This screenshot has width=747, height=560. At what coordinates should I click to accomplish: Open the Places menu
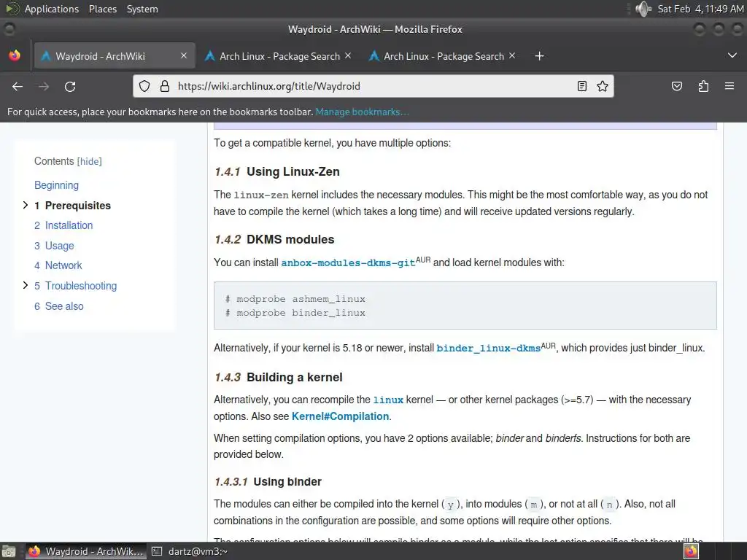pos(103,9)
